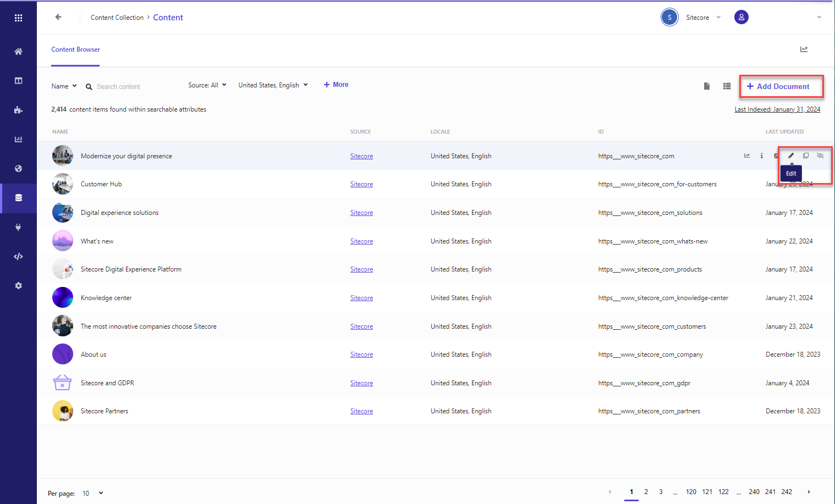
Task: Open Sitecore source link on Knowledge center row
Action: (361, 298)
